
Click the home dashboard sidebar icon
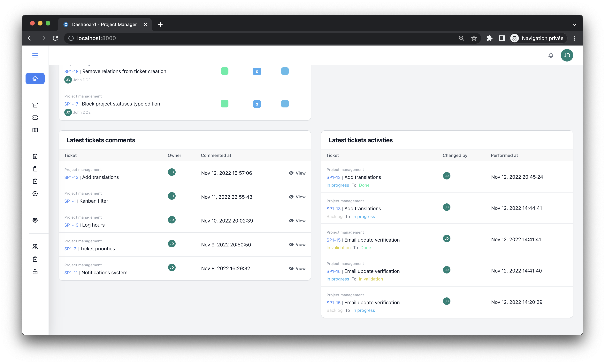pyautogui.click(x=35, y=79)
